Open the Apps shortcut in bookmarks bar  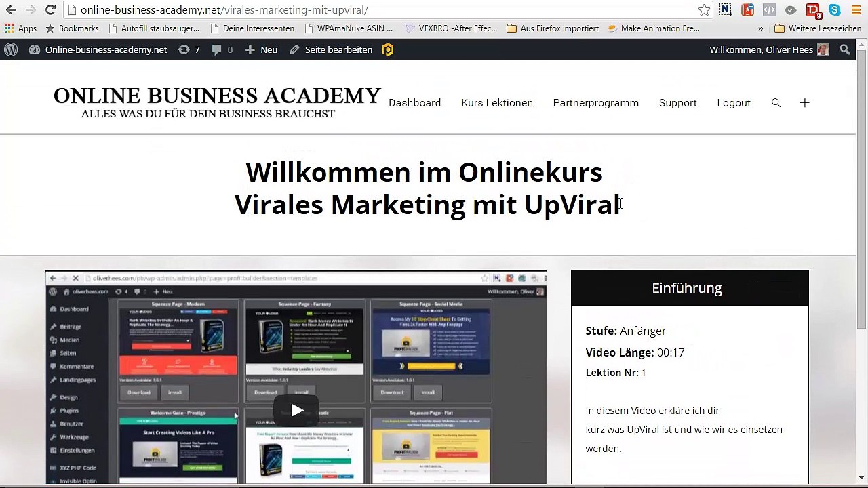(20, 28)
